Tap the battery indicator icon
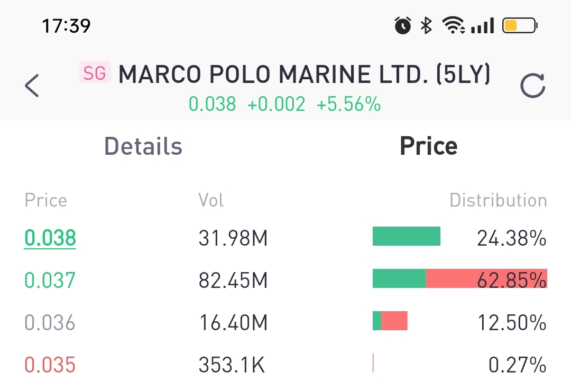 pos(519,25)
